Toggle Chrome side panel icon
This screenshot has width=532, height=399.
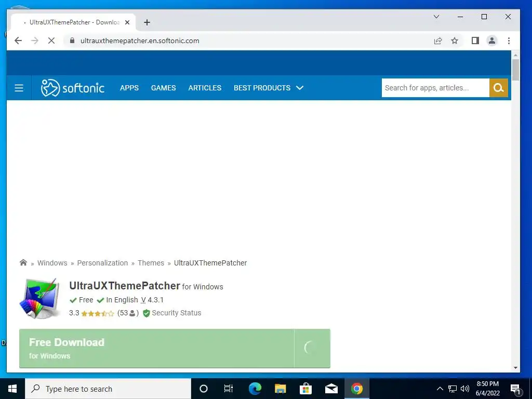[x=475, y=41]
